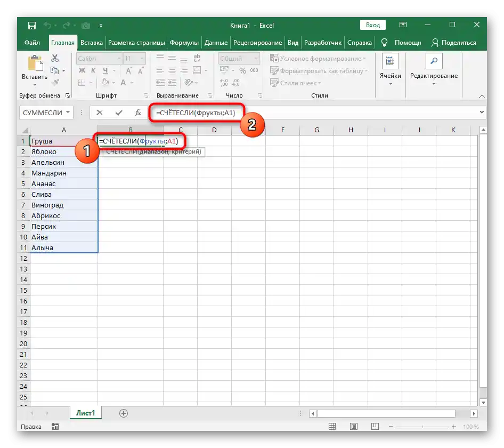The width and height of the screenshot is (504, 448).
Task: Open the Данные tab
Action: click(x=216, y=43)
